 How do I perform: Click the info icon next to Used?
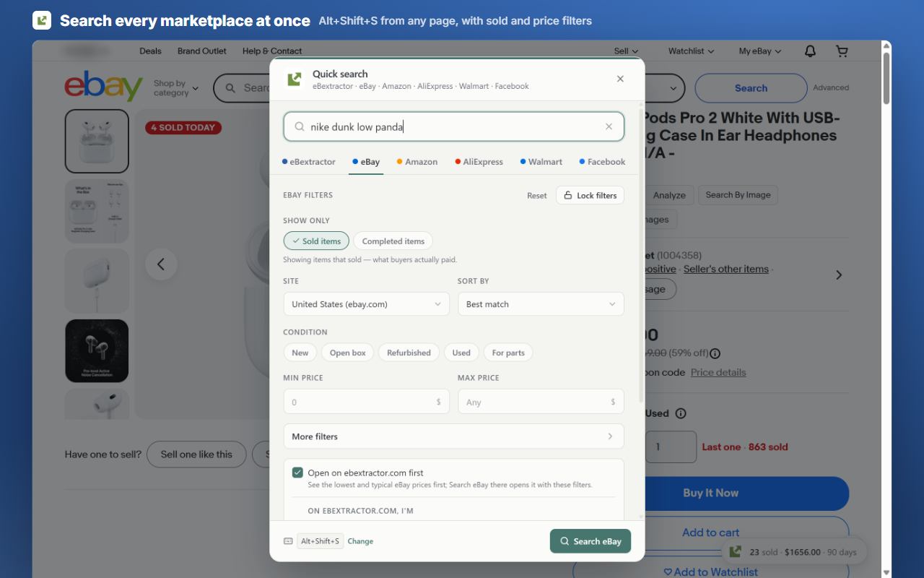pyautogui.click(x=681, y=413)
